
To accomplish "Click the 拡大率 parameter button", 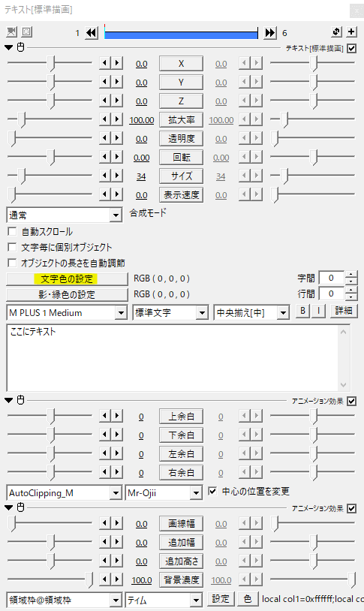I will point(181,119).
